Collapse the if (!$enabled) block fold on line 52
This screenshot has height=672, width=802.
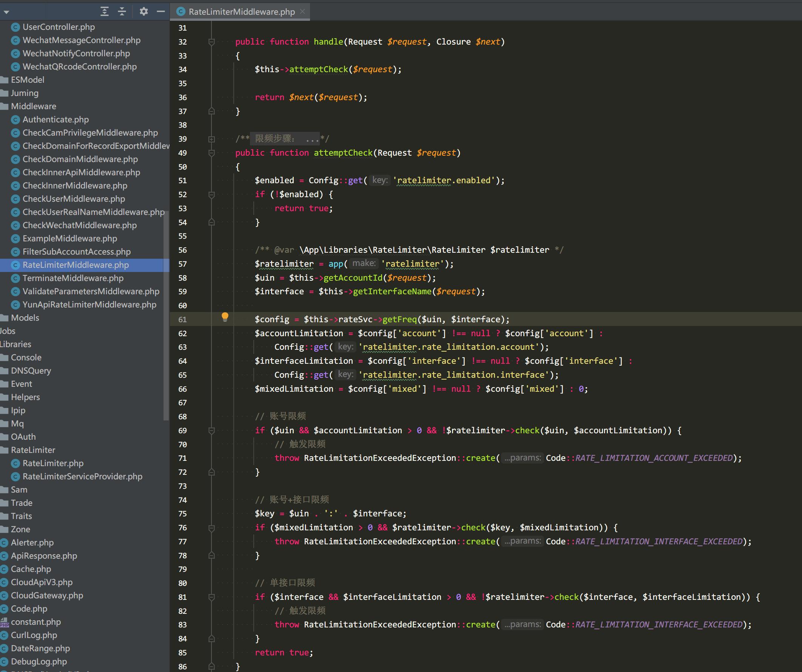[x=211, y=195]
